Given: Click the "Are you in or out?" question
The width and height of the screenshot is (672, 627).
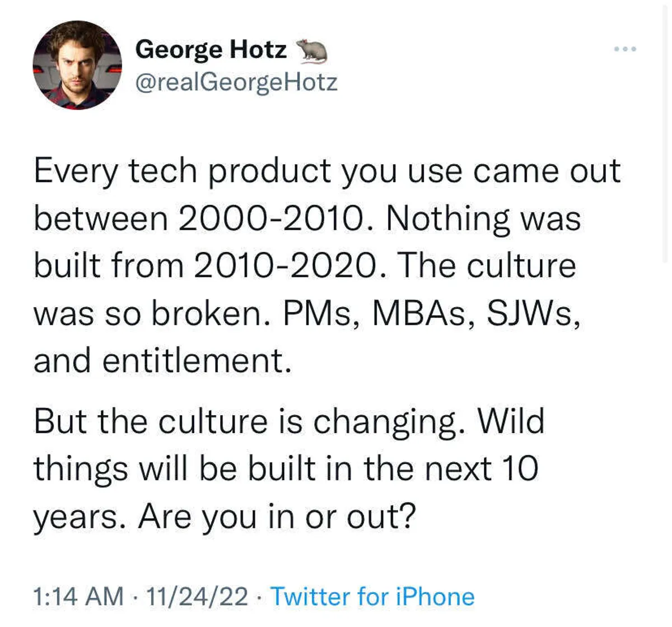Looking at the screenshot, I should [277, 517].
